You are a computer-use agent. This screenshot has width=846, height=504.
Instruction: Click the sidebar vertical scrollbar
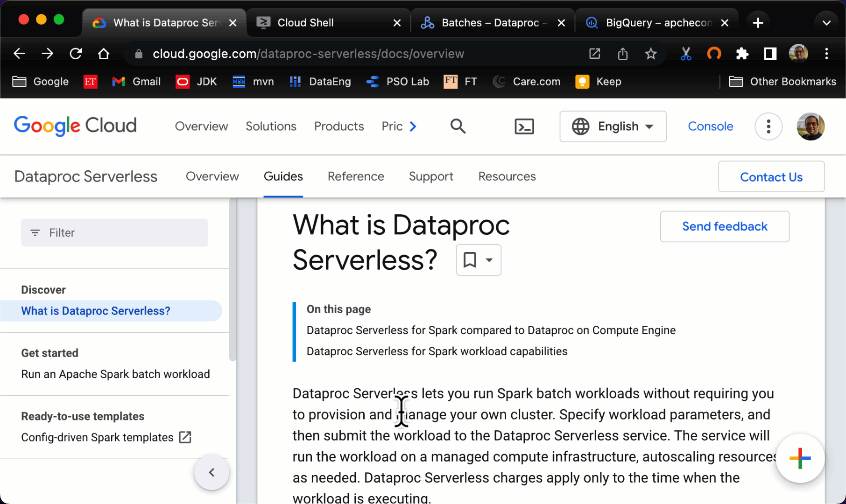(233, 280)
